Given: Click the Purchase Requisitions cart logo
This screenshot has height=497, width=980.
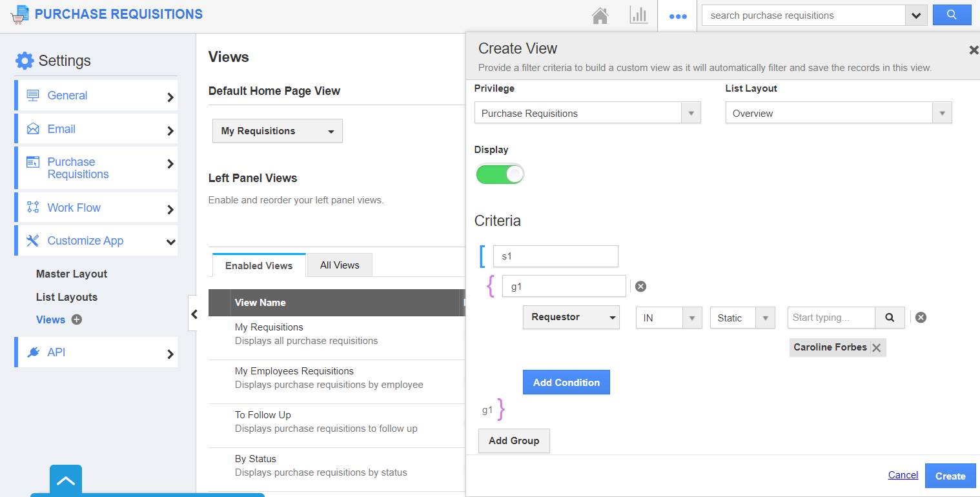Looking at the screenshot, I should click(x=19, y=14).
